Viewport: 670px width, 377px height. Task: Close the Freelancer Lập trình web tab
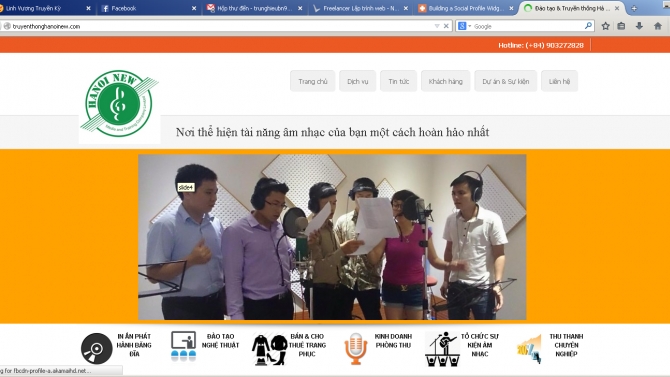[x=406, y=8]
